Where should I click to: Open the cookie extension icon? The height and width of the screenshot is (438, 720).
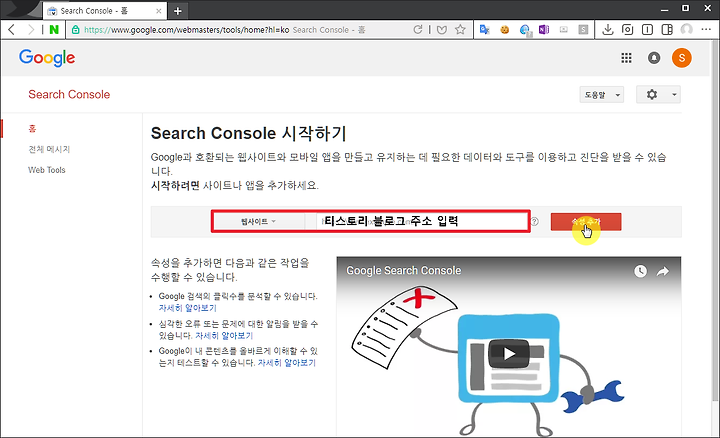(x=505, y=30)
